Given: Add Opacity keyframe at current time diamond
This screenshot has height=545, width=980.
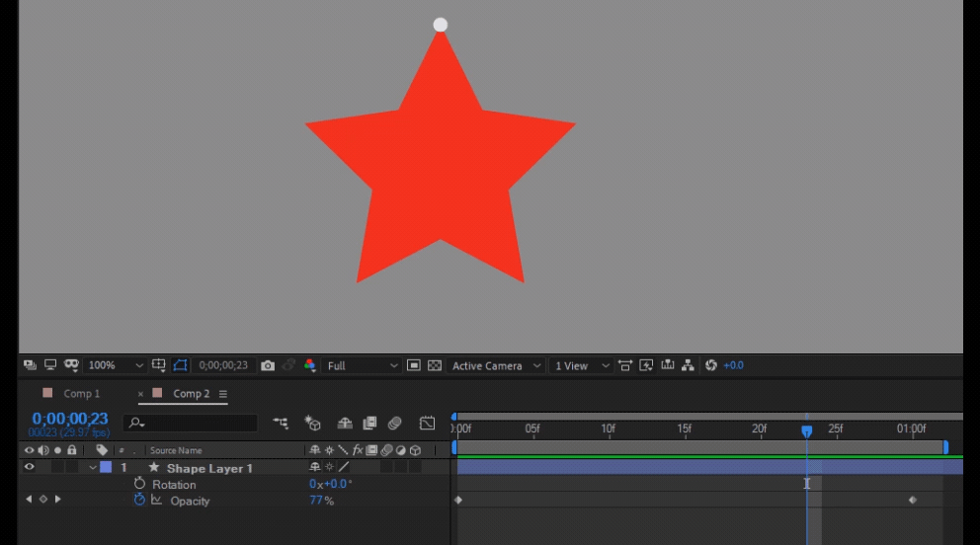Looking at the screenshot, I should [43, 499].
